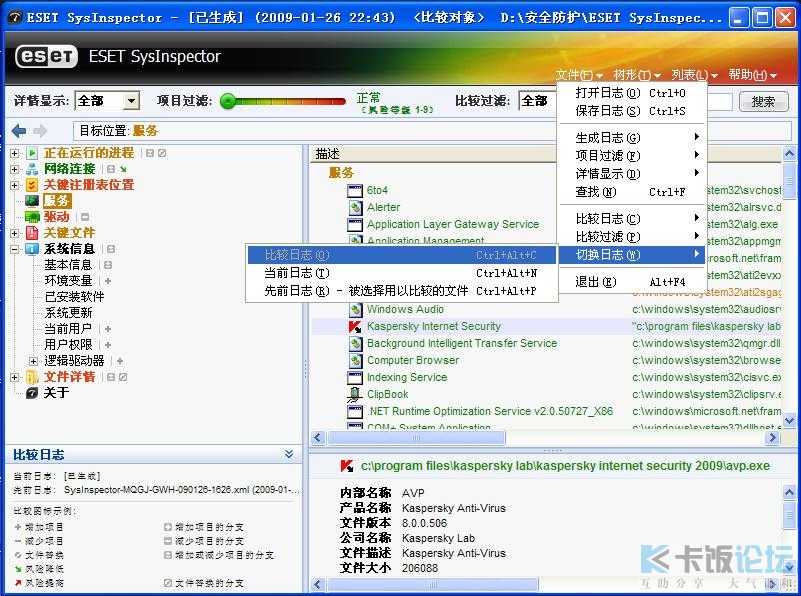Image resolution: width=801 pixels, height=596 pixels.
Task: Click the Application Layer Gateway Service icon
Action: pyautogui.click(x=355, y=225)
